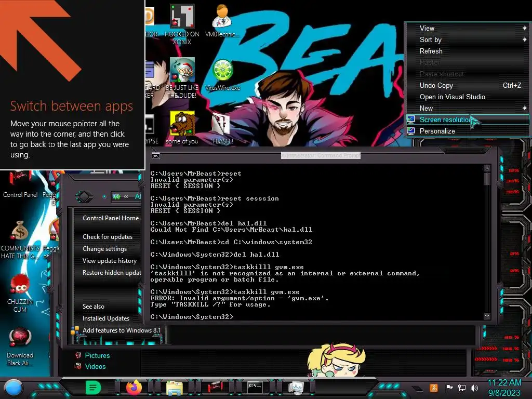
Task: Open the green notes app in taskbar
Action: tap(94, 388)
